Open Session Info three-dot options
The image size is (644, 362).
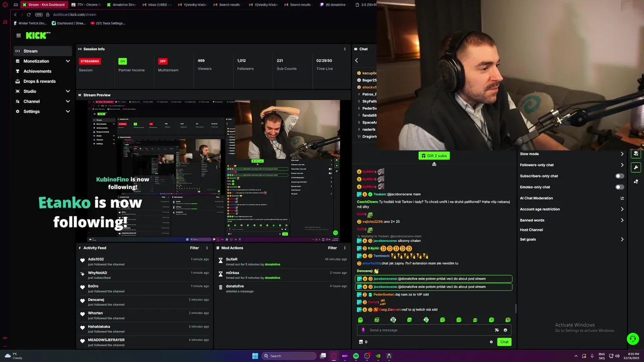pyautogui.click(x=345, y=49)
